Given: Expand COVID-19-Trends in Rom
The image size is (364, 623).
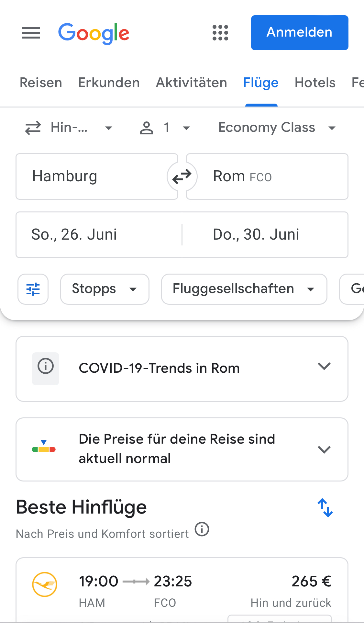Looking at the screenshot, I should point(324,367).
